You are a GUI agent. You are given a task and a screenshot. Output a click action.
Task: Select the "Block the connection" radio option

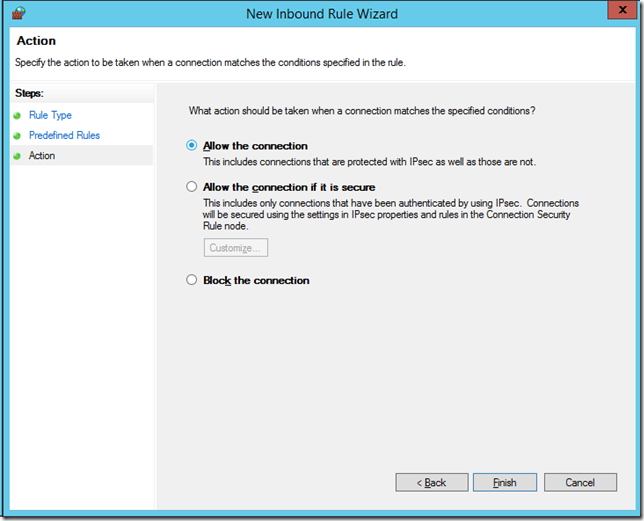point(192,281)
